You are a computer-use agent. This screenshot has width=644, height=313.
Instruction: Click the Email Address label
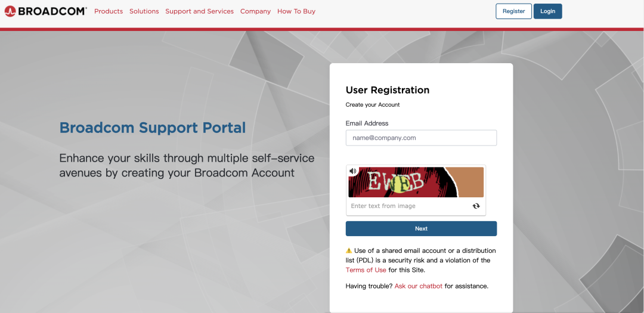pos(367,123)
